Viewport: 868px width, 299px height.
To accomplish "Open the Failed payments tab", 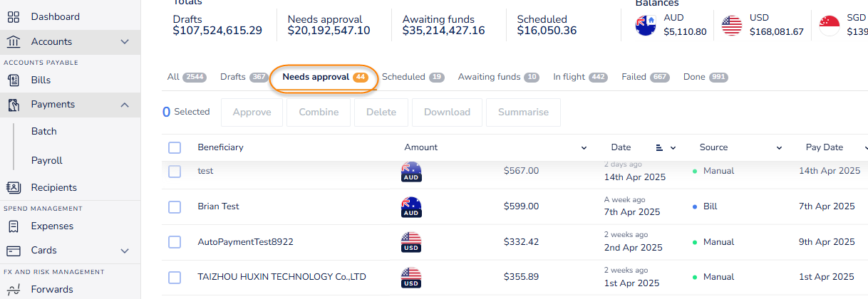I will pyautogui.click(x=634, y=77).
